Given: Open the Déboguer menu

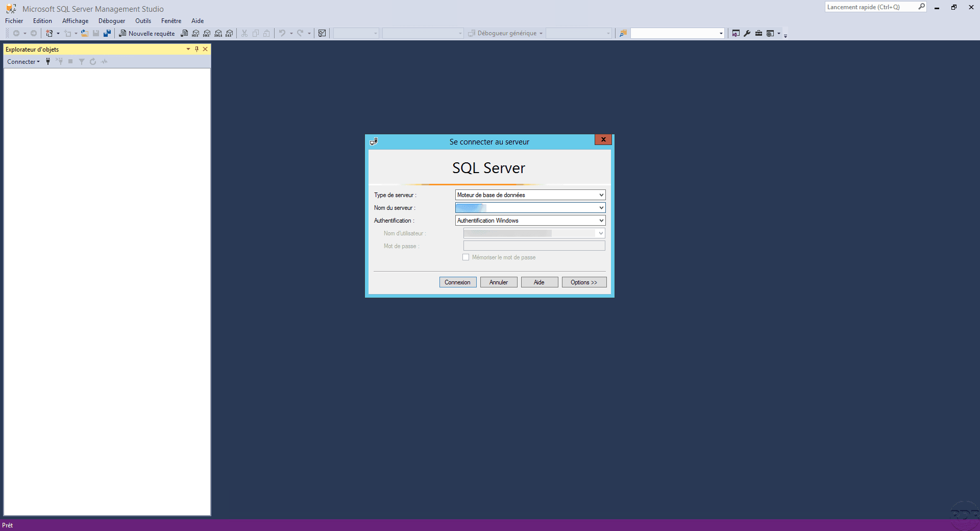Looking at the screenshot, I should pyautogui.click(x=112, y=21).
